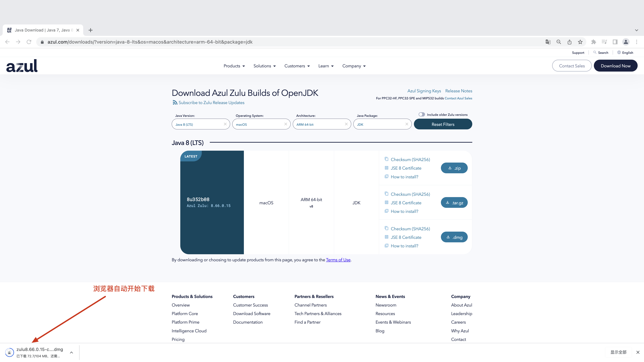The height and width of the screenshot is (362, 644).
Task: Open Newsroom footer link
Action: click(x=386, y=305)
